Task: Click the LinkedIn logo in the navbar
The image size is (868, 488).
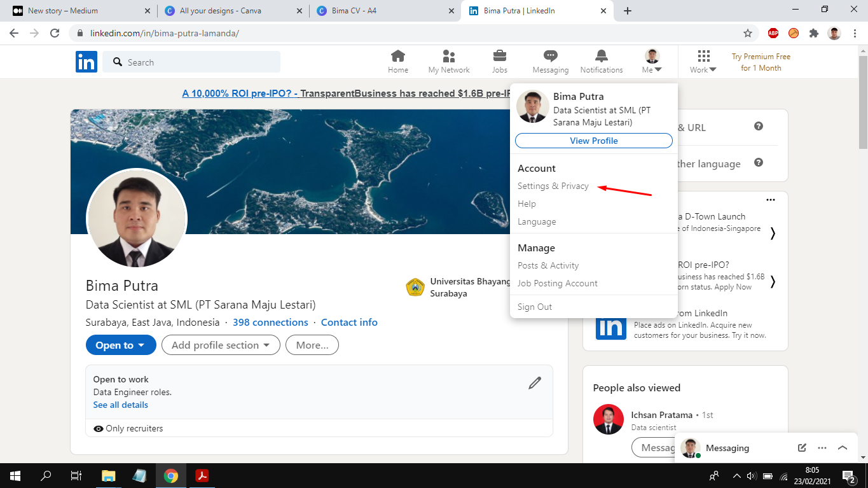Action: click(86, 62)
